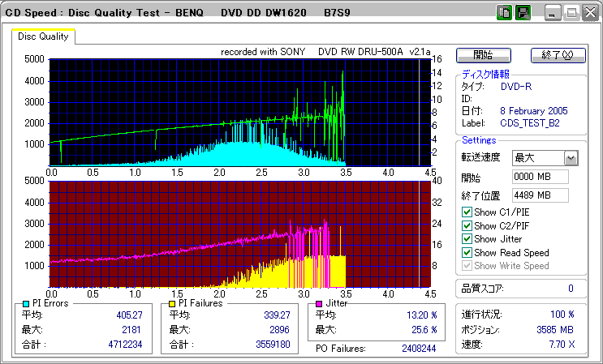Click the copy-to-clipboard icon in title bar
This screenshot has height=364, width=603.
504,13
